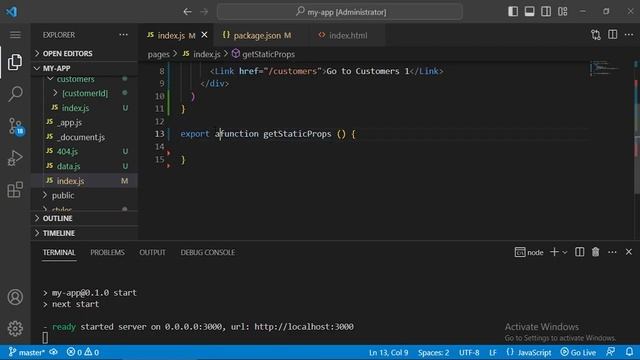Create a new terminal with plus
Screen dimensions: 640x360
554,252
